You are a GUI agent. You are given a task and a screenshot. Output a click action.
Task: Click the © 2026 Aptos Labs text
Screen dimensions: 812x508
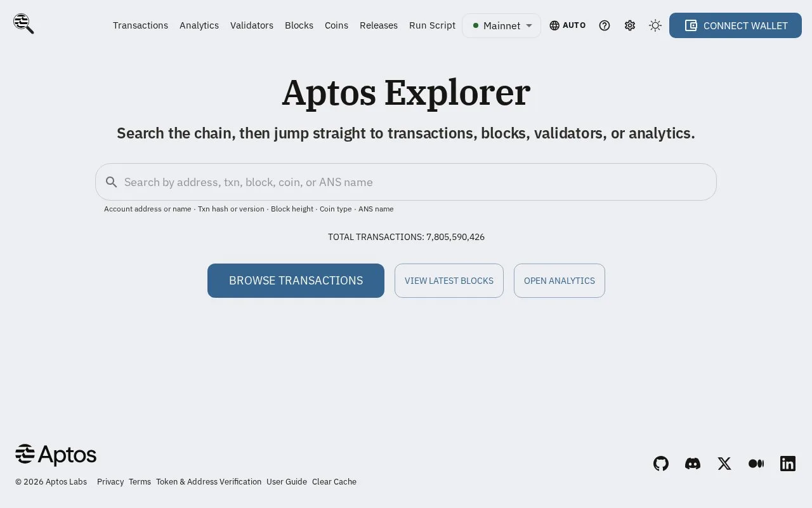click(x=51, y=482)
